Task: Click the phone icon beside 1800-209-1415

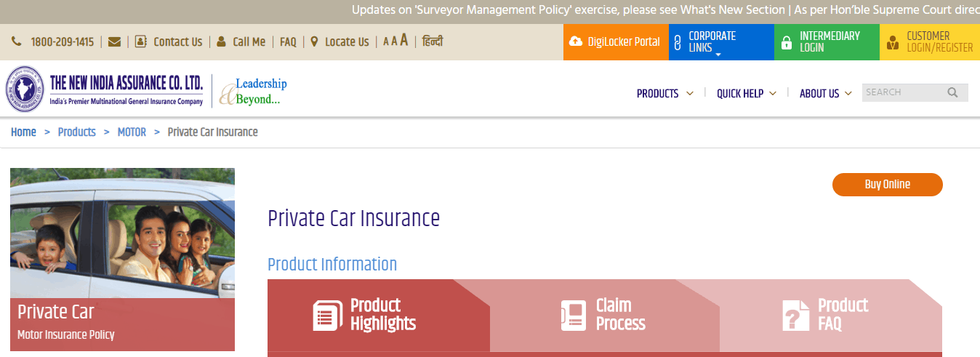Action: click(x=17, y=42)
